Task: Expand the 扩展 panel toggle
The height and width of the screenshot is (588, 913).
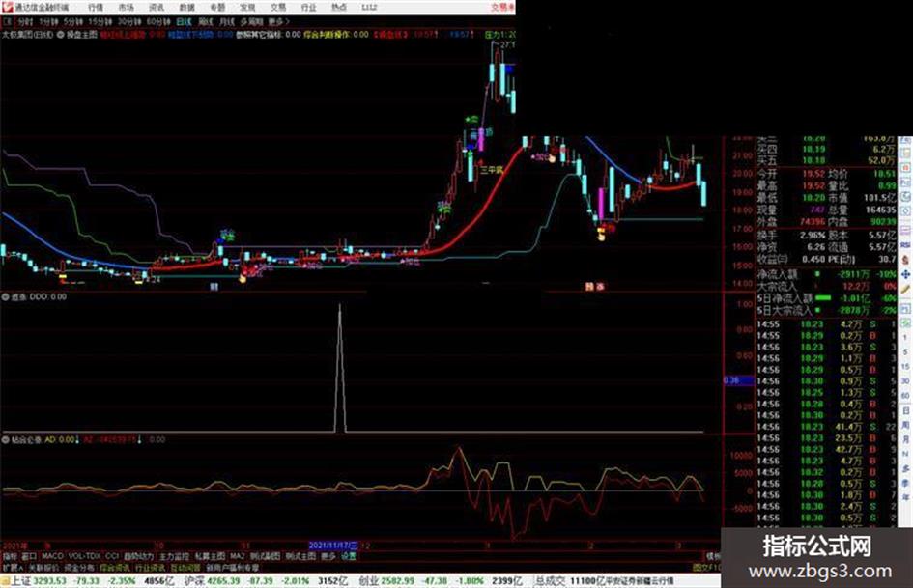Action: click(x=12, y=567)
